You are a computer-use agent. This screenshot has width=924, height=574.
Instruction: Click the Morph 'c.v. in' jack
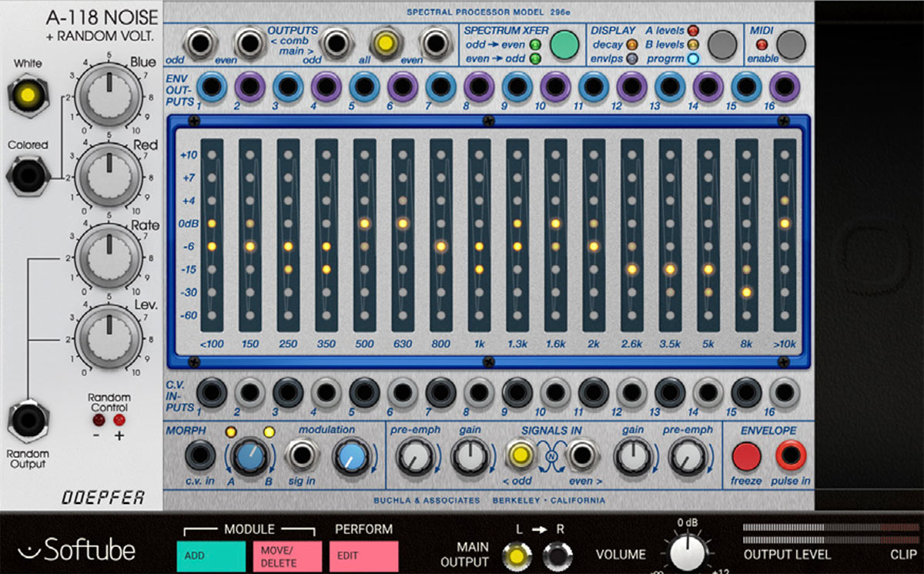(201, 457)
